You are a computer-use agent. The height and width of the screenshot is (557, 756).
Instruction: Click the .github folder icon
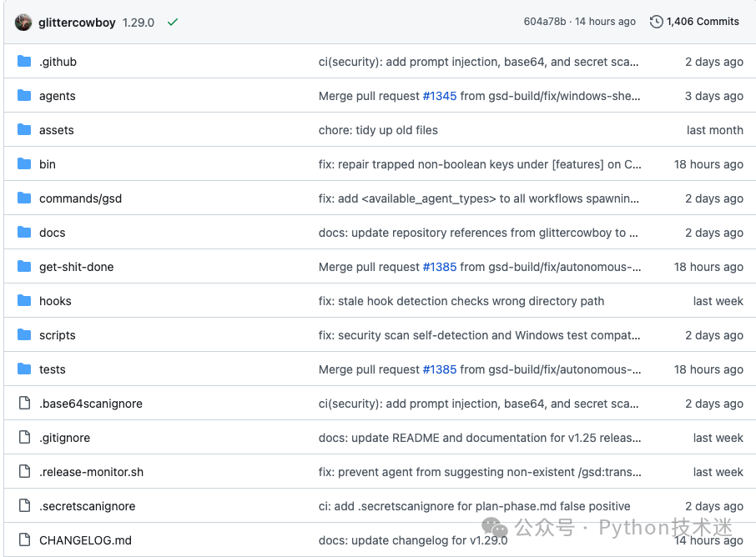[24, 61]
